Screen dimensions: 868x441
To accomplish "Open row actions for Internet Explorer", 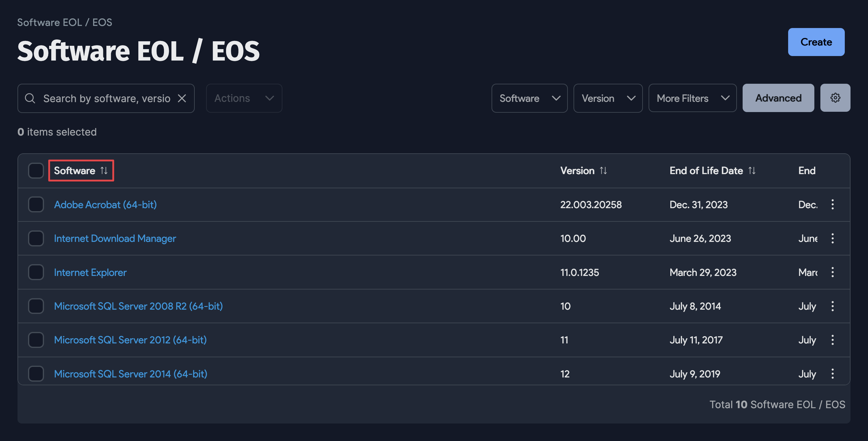I will 833,272.
